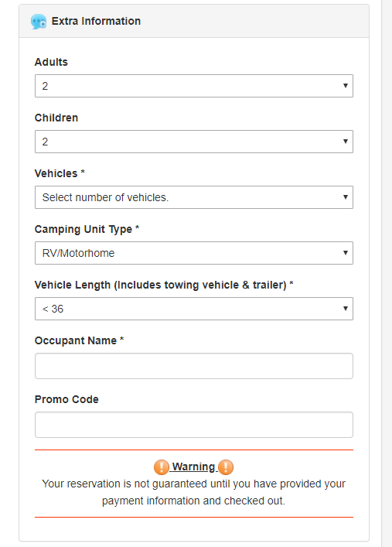Click the orange warning icon right of Warning
Image resolution: width=392 pixels, height=547 pixels.
point(226,467)
